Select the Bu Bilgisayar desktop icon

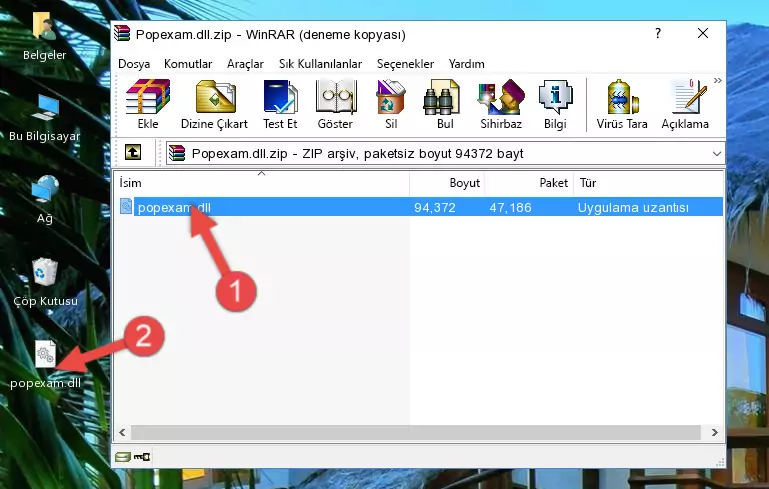(x=45, y=118)
